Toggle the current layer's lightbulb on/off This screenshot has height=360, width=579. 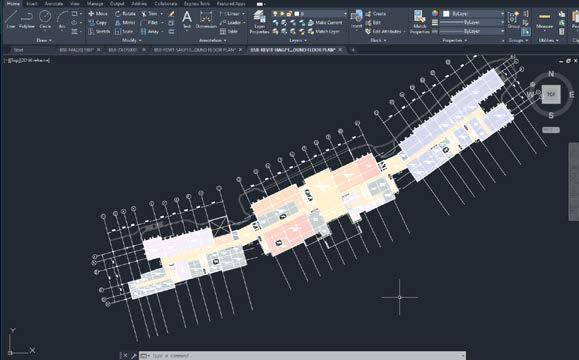275,14
